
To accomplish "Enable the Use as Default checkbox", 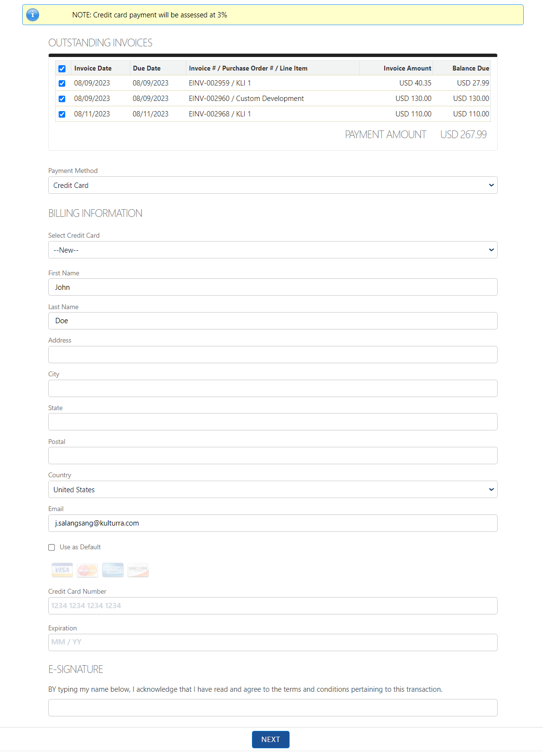I will 52,547.
